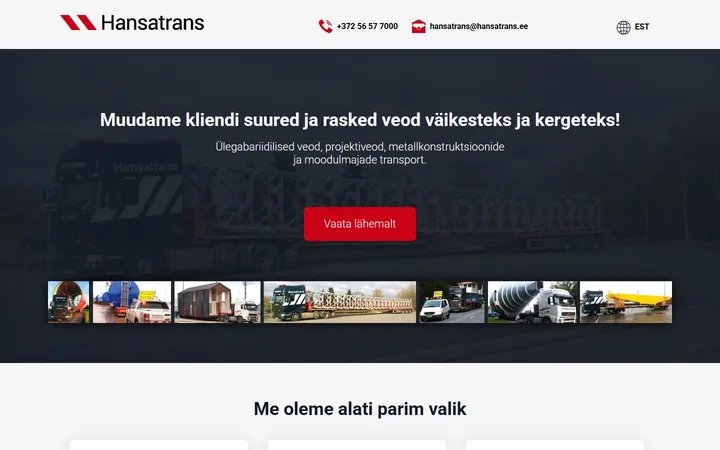
Task: Click the Vaata lähemalt button
Action: pyautogui.click(x=360, y=224)
